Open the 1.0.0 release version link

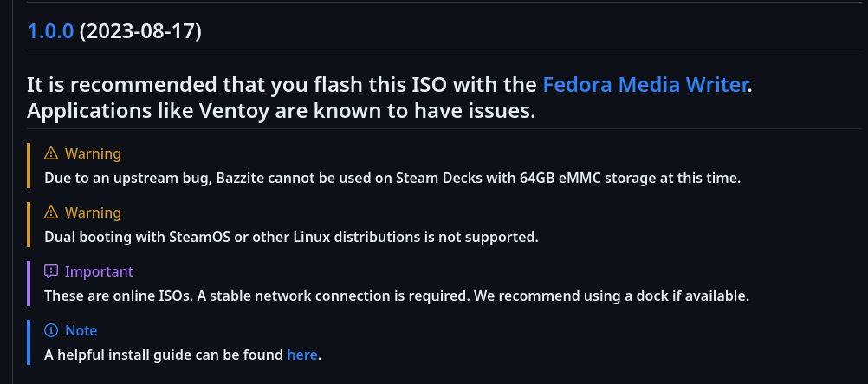[x=51, y=32]
